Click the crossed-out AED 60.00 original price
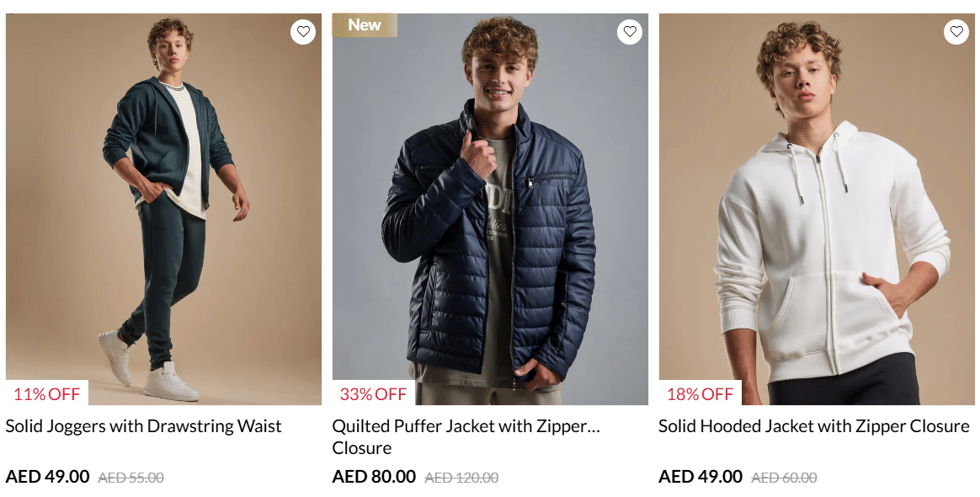The height and width of the screenshot is (497, 980). pos(784,478)
